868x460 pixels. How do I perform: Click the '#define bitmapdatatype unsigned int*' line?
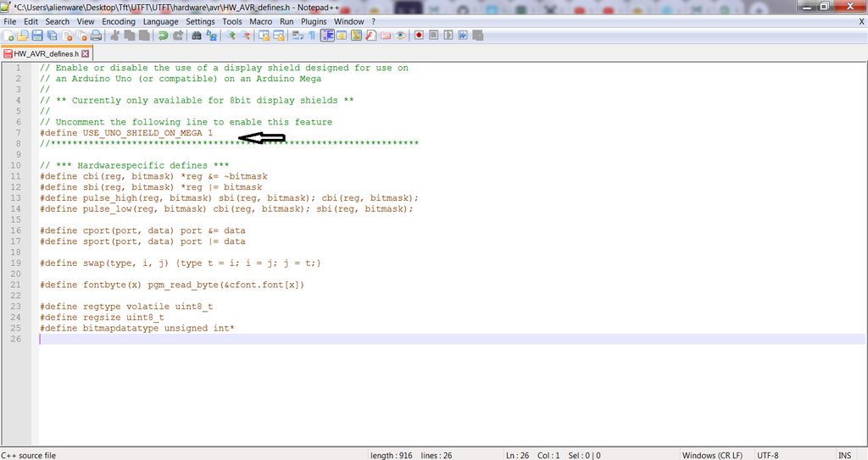pyautogui.click(x=137, y=328)
